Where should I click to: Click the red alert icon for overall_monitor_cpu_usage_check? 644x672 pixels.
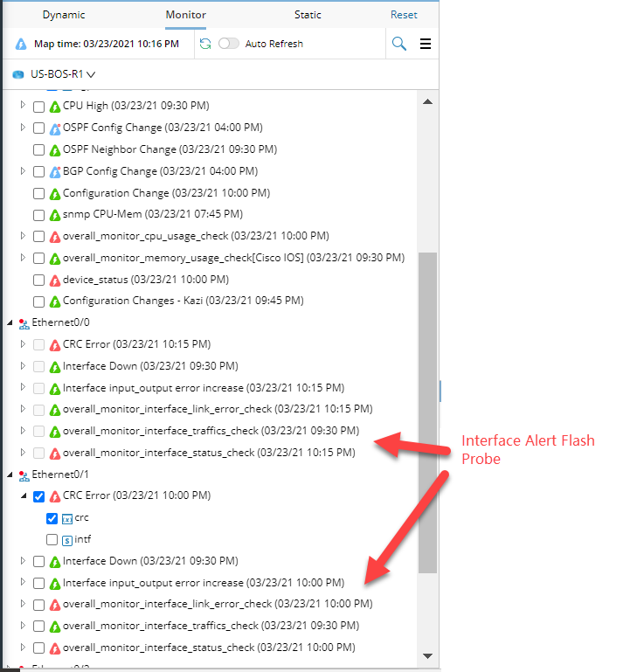pos(54,237)
